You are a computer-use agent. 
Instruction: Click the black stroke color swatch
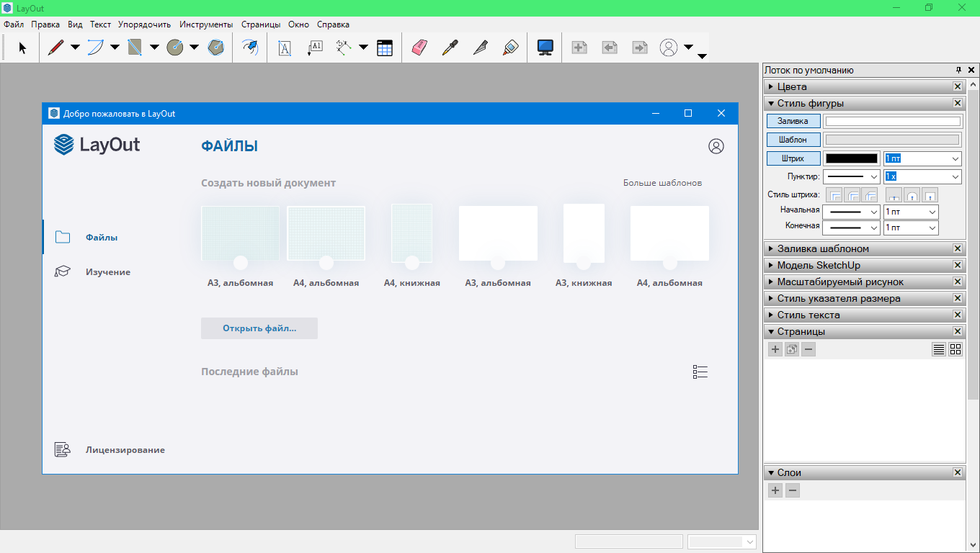[852, 158]
